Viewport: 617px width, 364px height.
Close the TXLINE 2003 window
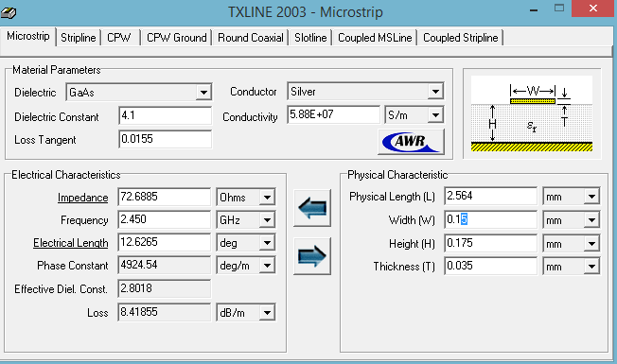[593, 9]
